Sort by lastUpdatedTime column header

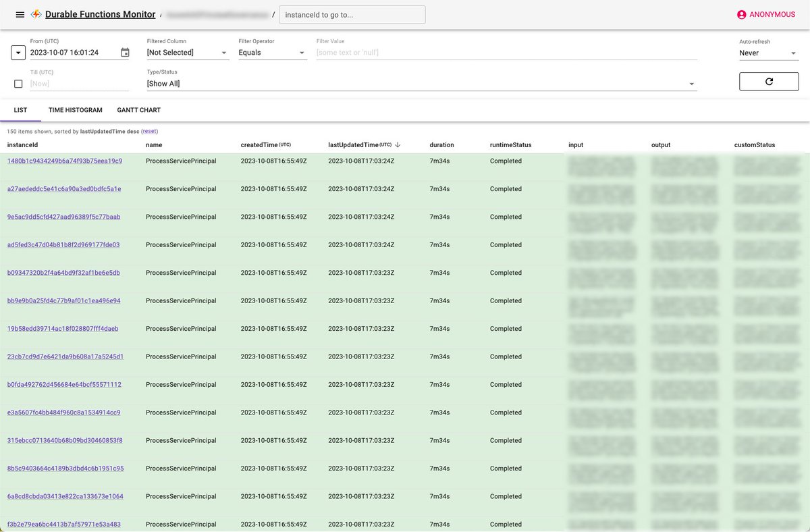tap(360, 144)
